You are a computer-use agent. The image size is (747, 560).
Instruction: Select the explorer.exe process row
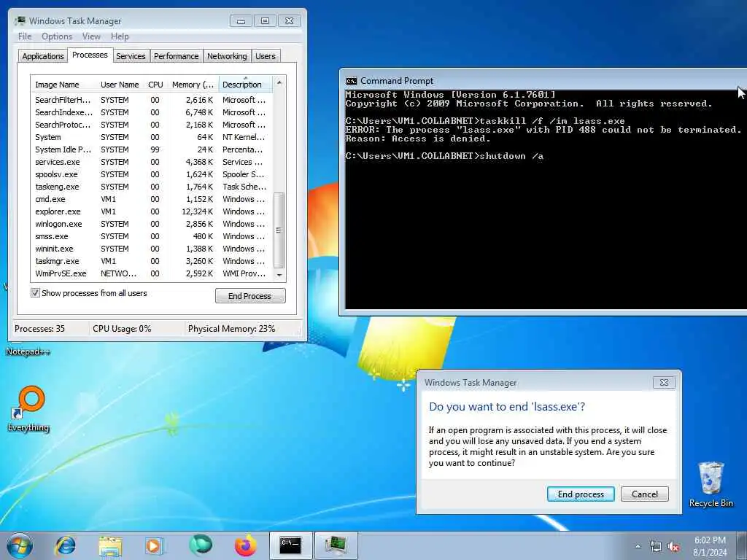tap(152, 211)
